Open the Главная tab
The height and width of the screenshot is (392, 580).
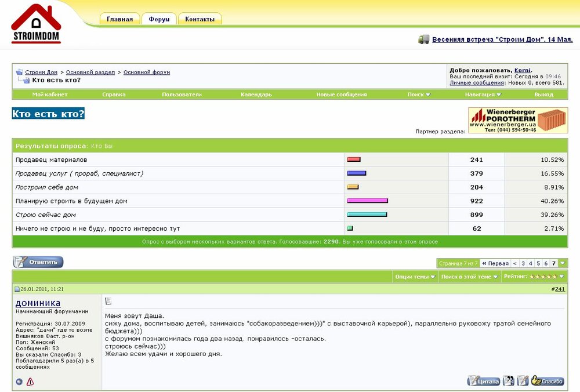click(119, 19)
